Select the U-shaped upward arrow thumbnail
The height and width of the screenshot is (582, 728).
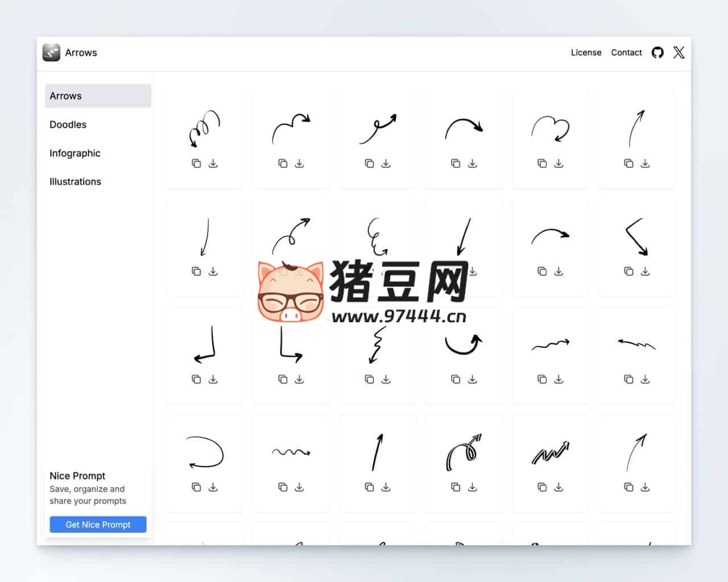[464, 344]
